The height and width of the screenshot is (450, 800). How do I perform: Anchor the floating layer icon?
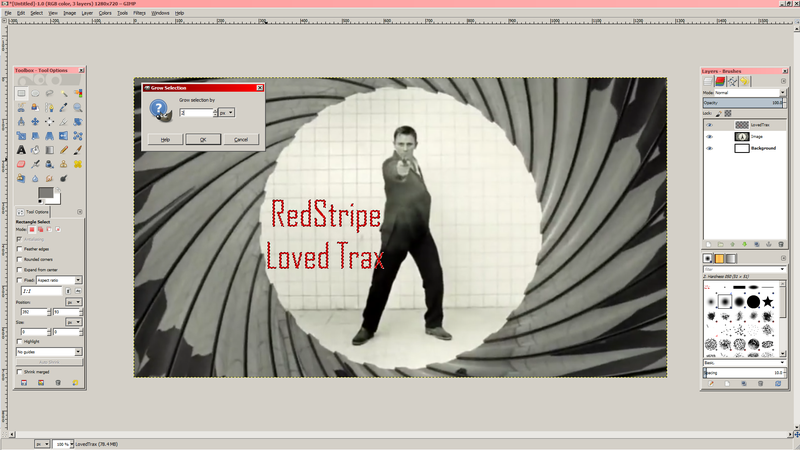(768, 244)
